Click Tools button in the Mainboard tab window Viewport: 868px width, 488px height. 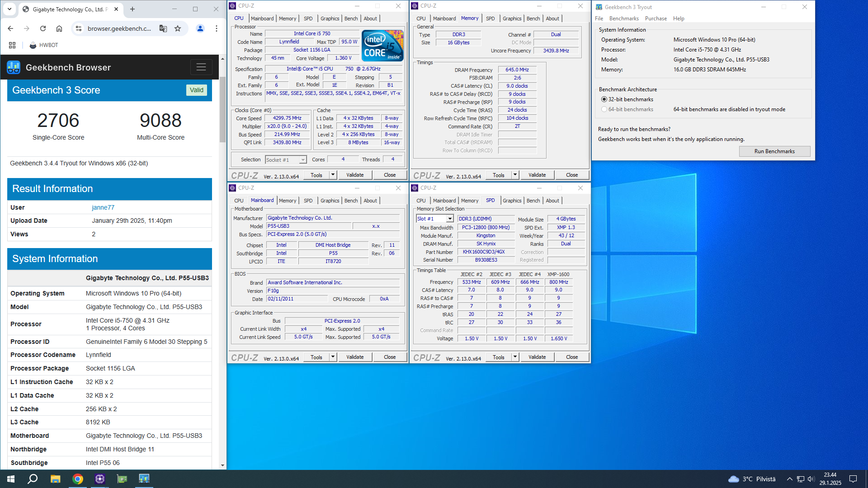pos(316,357)
